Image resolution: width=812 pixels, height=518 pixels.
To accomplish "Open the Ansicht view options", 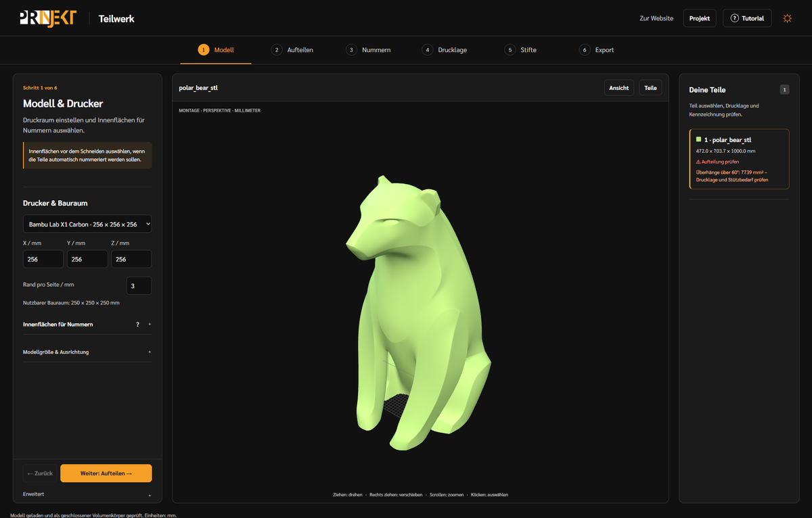I will click(619, 88).
